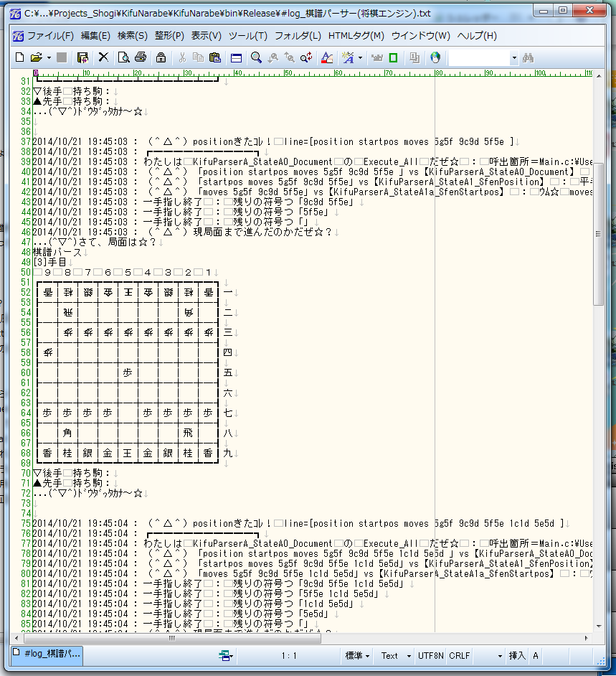Click the Paste clipboard icon
The width and height of the screenshot is (616, 676).
(214, 57)
